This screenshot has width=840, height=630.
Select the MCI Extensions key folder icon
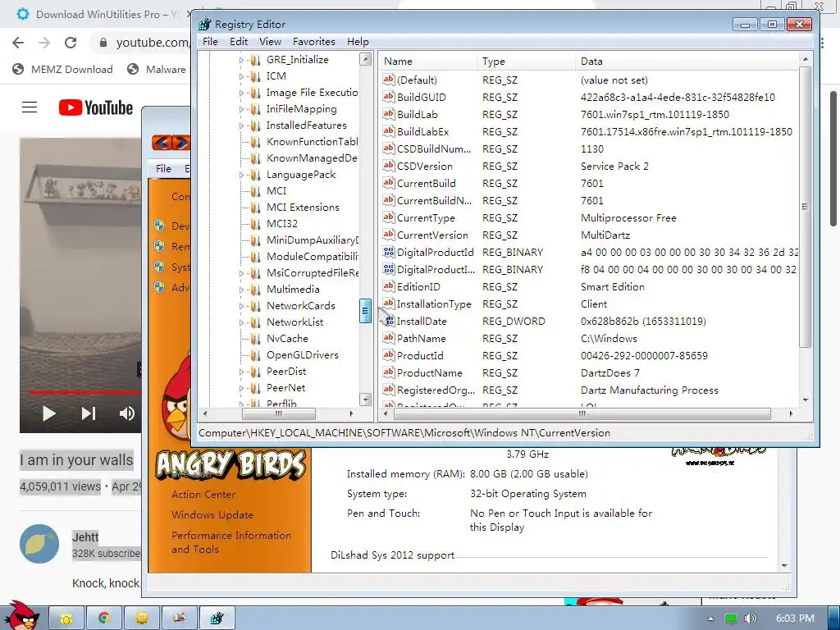pos(256,208)
